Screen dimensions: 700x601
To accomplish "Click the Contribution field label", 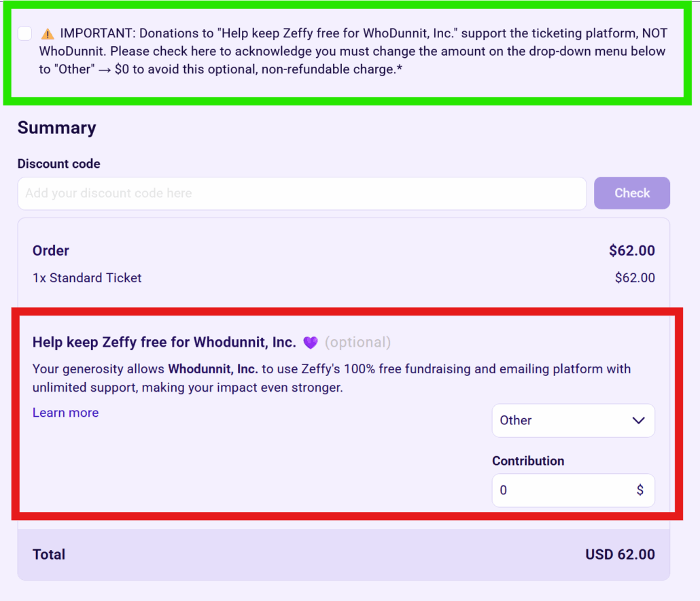I will tap(528, 461).
